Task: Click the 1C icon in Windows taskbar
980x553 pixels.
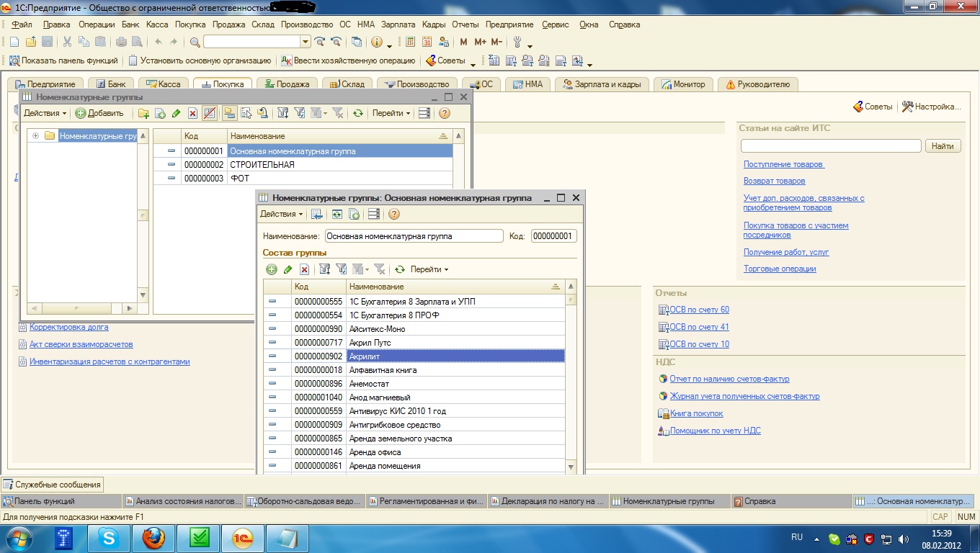Action: [x=241, y=537]
